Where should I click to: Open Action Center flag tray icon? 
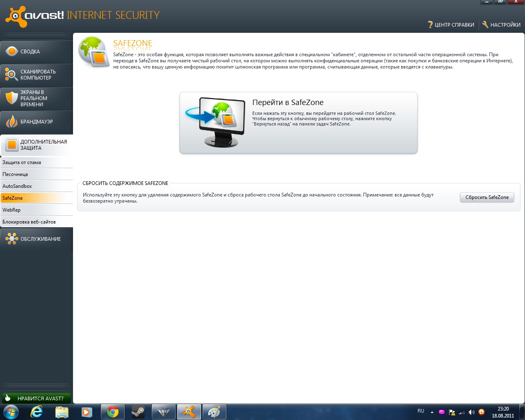[x=452, y=412]
